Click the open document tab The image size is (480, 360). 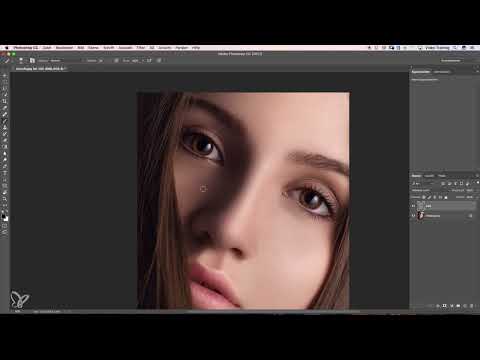point(40,69)
